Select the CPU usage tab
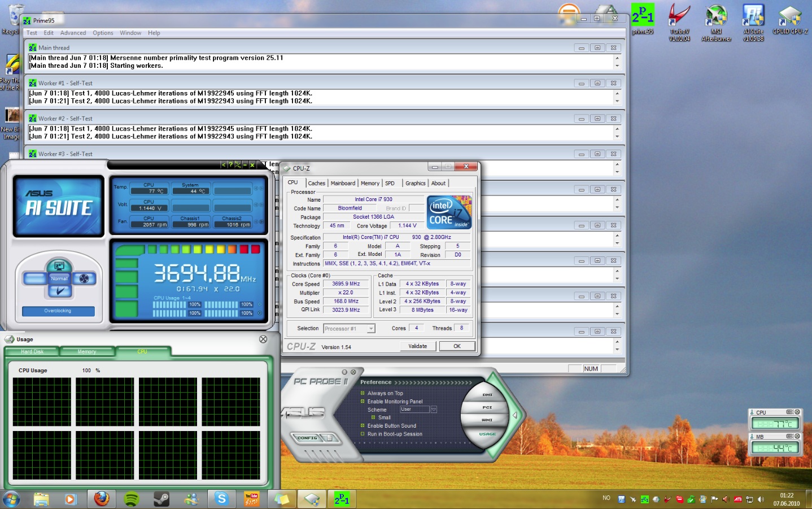The height and width of the screenshot is (509, 812). click(x=142, y=351)
